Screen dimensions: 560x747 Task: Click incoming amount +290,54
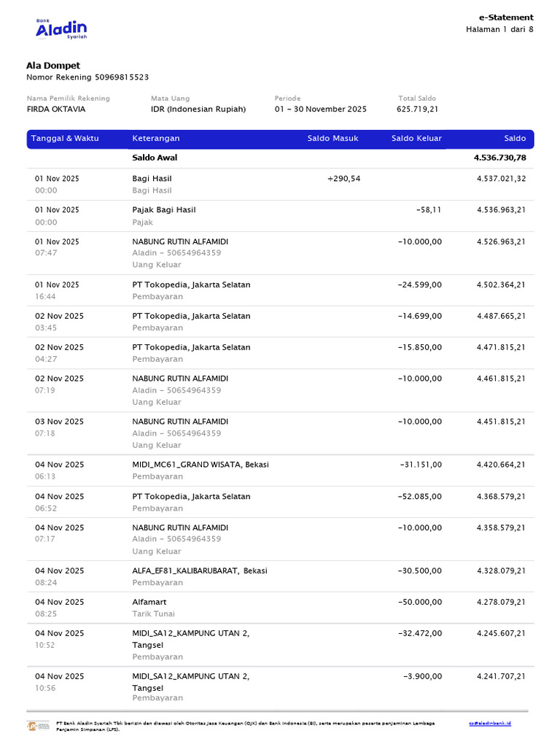coord(344,179)
